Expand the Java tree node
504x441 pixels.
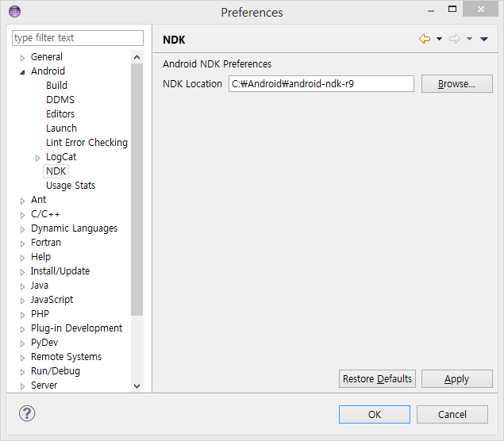[22, 286]
